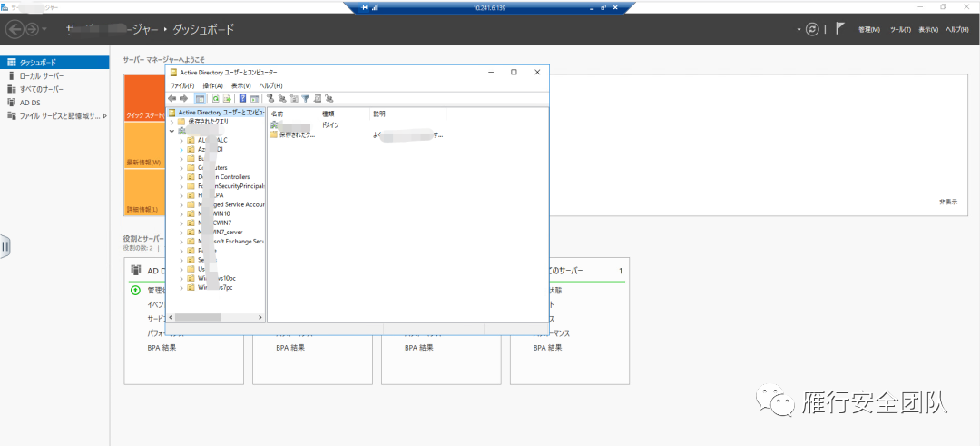Image resolution: width=980 pixels, height=446 pixels.
Task: Toggle the show/hide console tree icon
Action: pyautogui.click(x=200, y=98)
